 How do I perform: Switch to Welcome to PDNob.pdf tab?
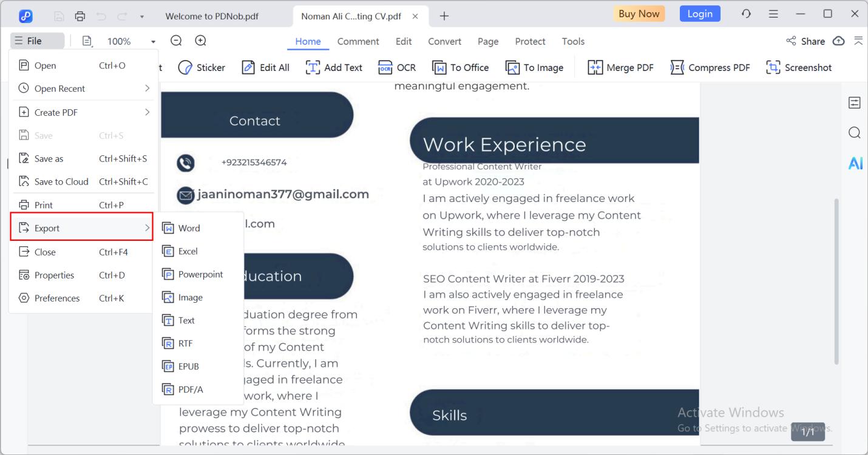212,16
